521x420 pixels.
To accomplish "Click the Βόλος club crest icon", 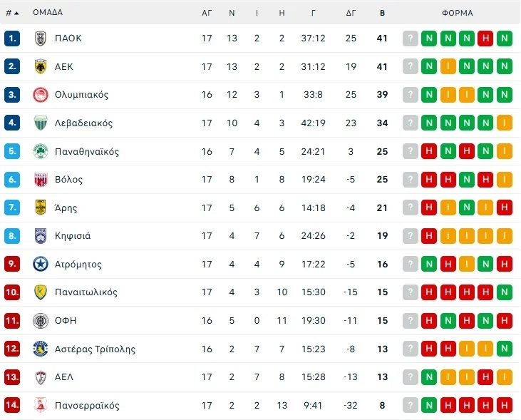I will click(40, 180).
